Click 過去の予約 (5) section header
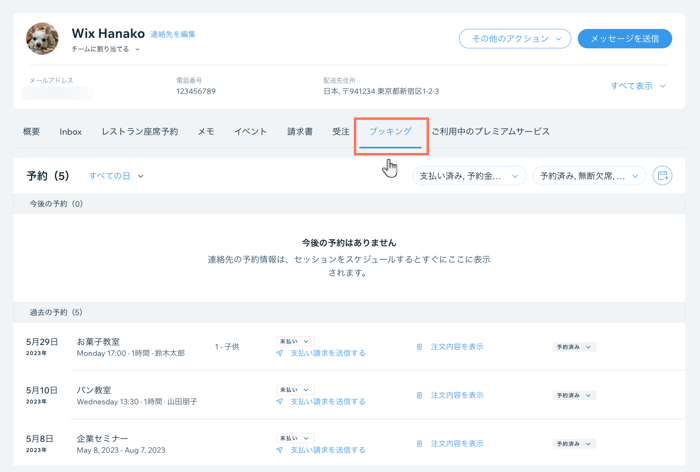 tap(349, 312)
